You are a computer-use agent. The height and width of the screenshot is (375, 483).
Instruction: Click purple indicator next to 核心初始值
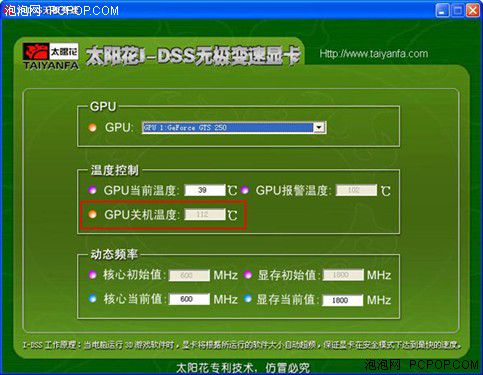pyautogui.click(x=92, y=275)
